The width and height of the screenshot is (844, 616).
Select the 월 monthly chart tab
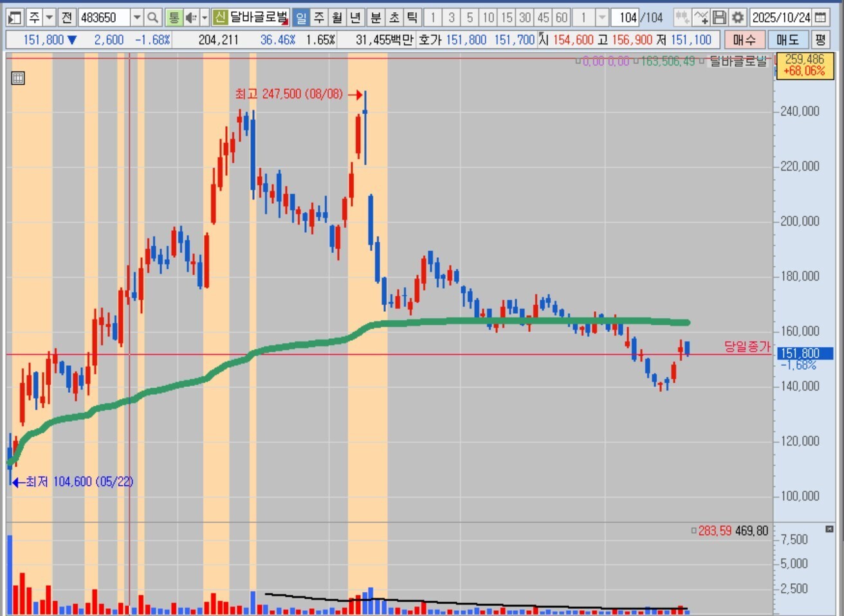click(x=337, y=17)
